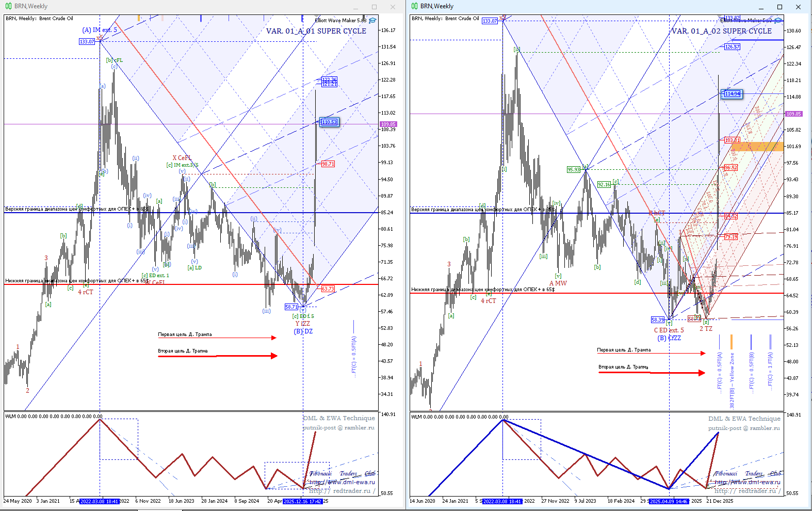Image resolution: width=812 pixels, height=511 pixels.
Task: Click the 2025.04.09 14:46 date marker on right time axis
Action: point(669,501)
